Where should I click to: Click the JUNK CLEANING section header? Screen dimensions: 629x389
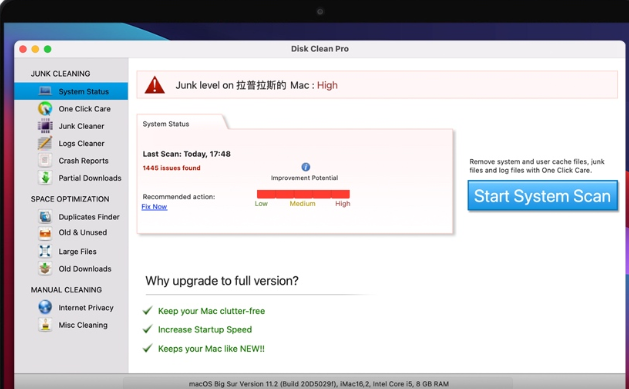click(x=61, y=73)
